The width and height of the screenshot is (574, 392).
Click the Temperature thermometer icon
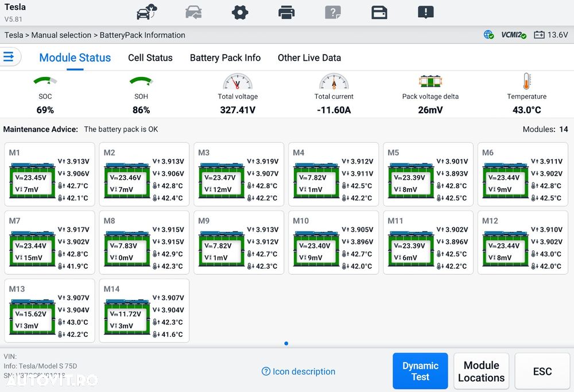point(526,81)
